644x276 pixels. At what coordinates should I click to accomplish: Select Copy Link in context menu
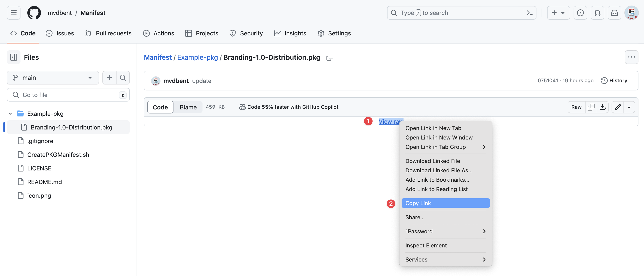click(446, 203)
